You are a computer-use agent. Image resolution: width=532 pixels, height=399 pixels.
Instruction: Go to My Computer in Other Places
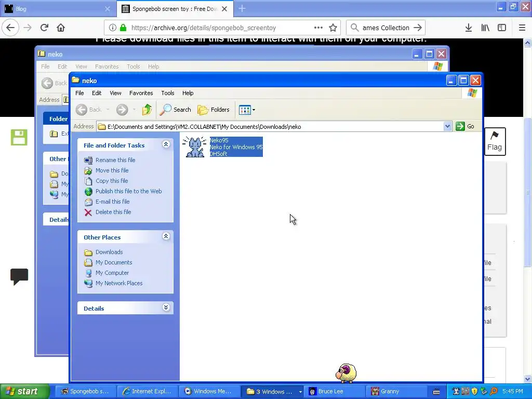pyautogui.click(x=112, y=273)
